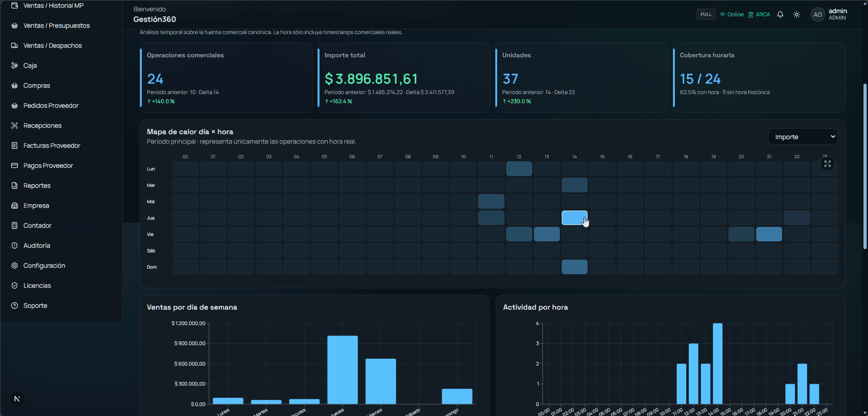Select Dom 14 heat map cell
Image resolution: width=868 pixels, height=416 pixels.
574,267
